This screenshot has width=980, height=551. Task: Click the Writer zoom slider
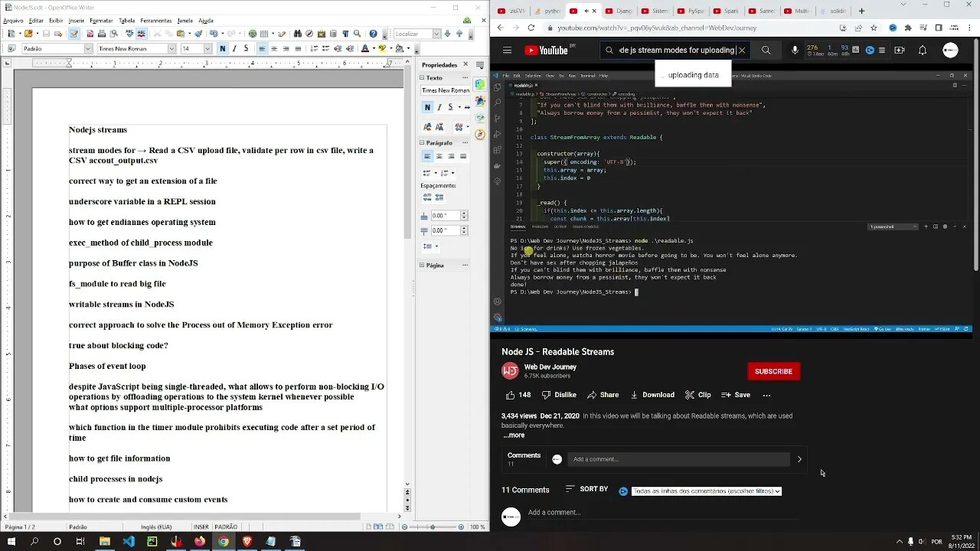(433, 527)
